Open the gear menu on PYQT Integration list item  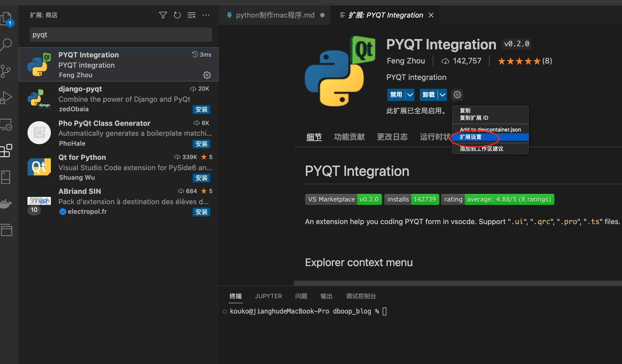[x=207, y=75]
